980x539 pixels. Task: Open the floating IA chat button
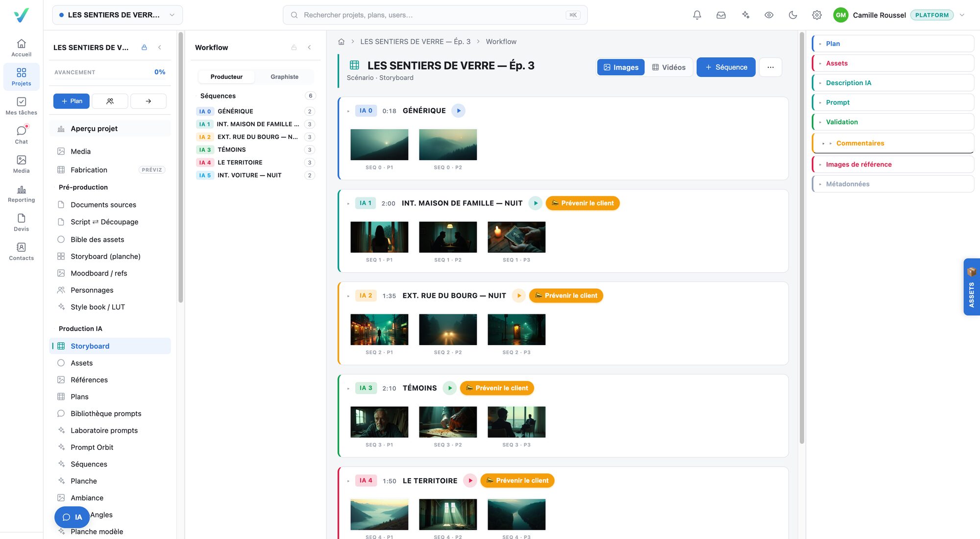coord(72,517)
